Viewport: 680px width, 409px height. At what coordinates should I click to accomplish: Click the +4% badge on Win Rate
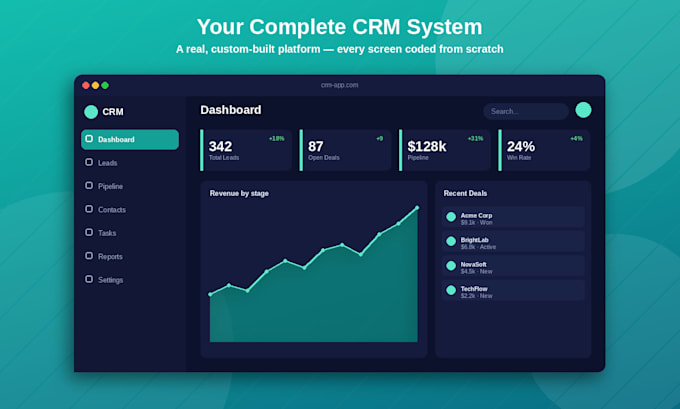point(576,139)
